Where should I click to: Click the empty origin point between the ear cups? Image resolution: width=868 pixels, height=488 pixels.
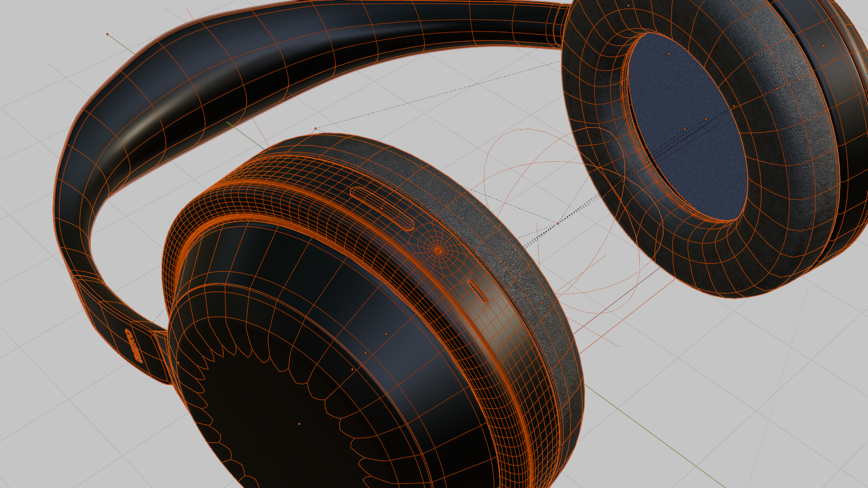[x=558, y=223]
